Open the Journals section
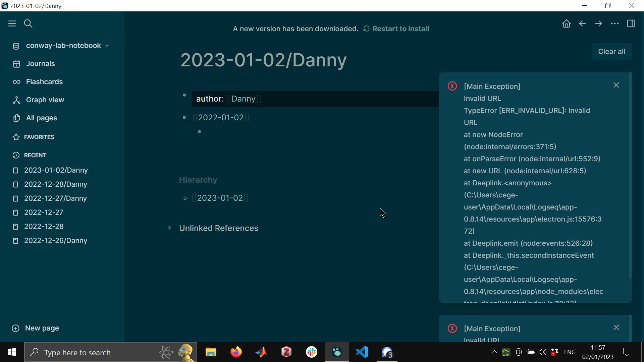Image resolution: width=644 pixels, height=362 pixels. (40, 63)
